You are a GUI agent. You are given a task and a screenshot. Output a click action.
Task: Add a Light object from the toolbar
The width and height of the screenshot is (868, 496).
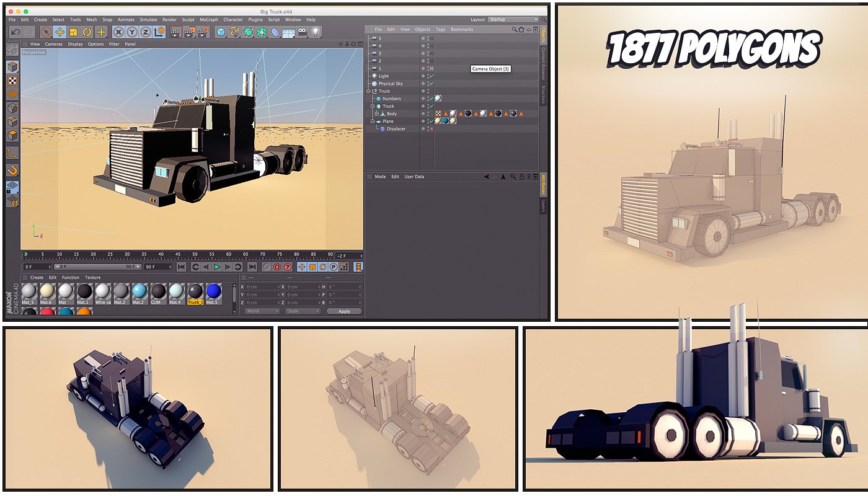[x=316, y=32]
